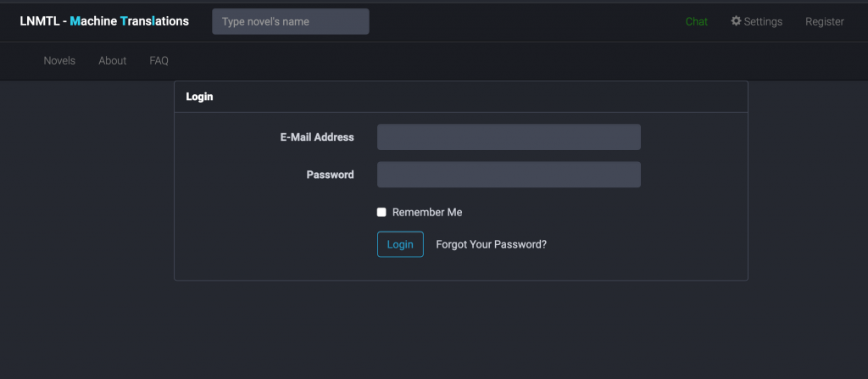The height and width of the screenshot is (379, 868).
Task: Go to the About page
Action: pyautogui.click(x=112, y=61)
